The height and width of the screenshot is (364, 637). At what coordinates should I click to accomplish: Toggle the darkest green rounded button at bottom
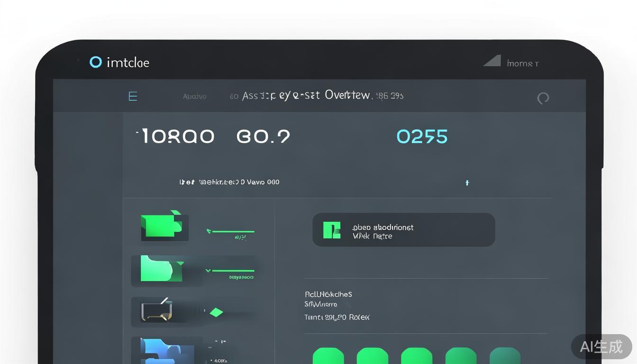[x=505, y=356]
